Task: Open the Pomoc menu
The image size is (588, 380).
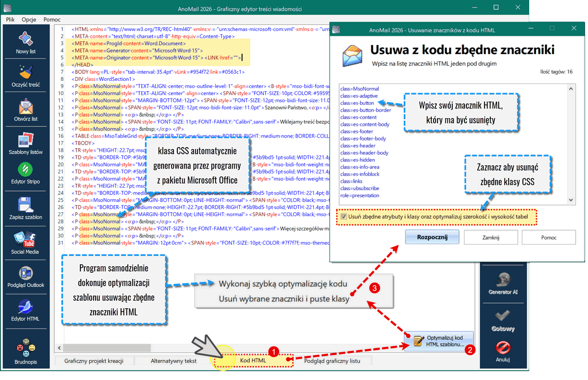Action: click(52, 20)
